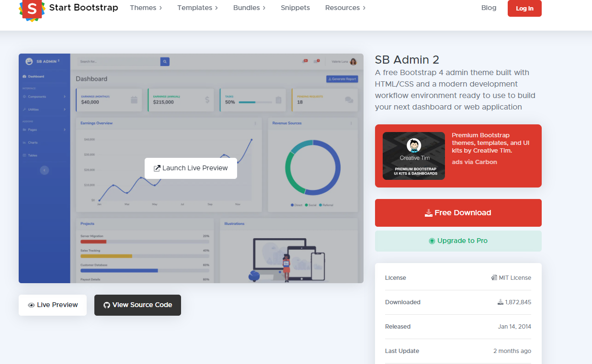Open Earnings Overview options menu dots
The width and height of the screenshot is (592, 364).
(255, 123)
